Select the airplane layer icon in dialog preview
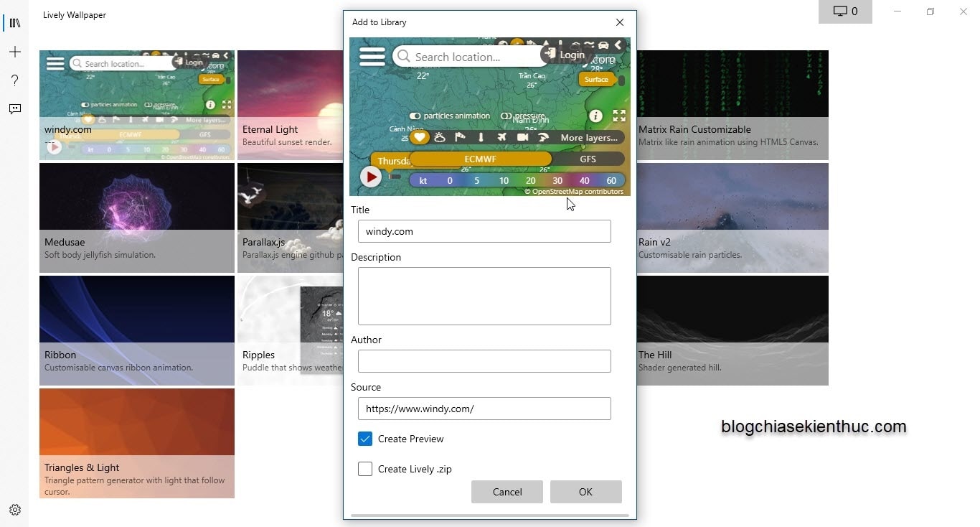This screenshot has width=980, height=527. point(501,137)
